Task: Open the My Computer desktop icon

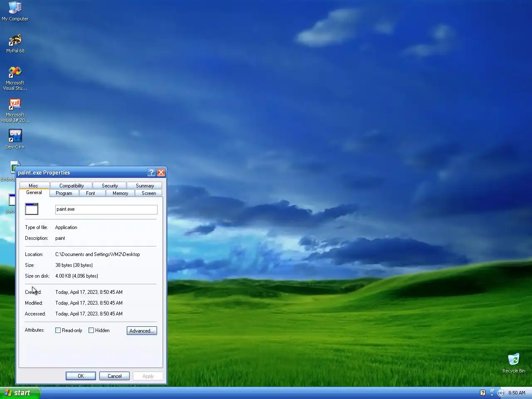Action: (x=15, y=11)
